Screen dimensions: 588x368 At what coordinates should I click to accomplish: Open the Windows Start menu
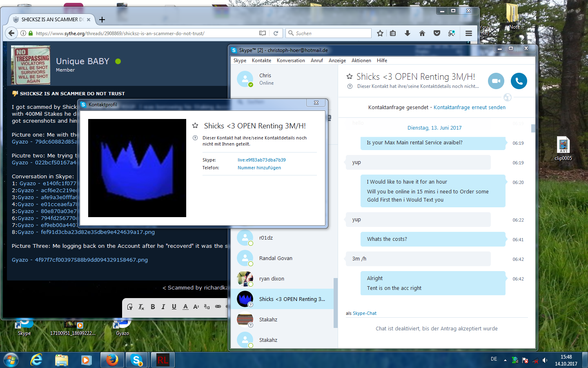(x=11, y=360)
